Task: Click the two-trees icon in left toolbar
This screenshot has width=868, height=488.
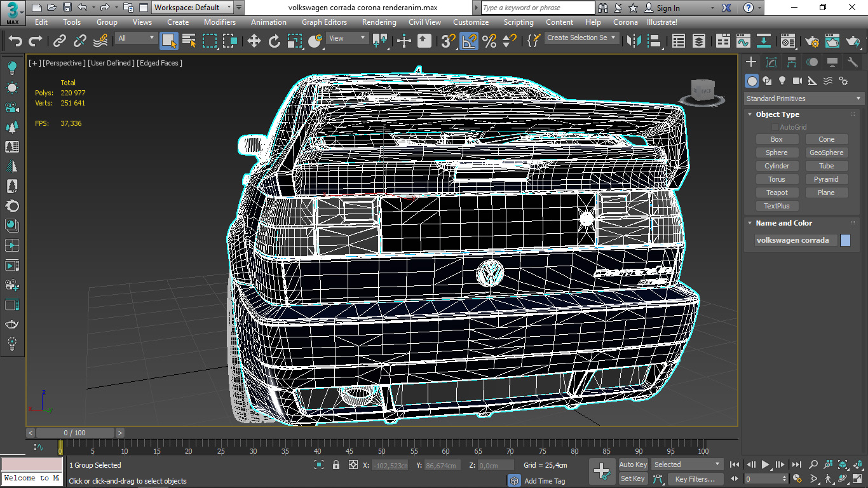Action: (x=12, y=127)
